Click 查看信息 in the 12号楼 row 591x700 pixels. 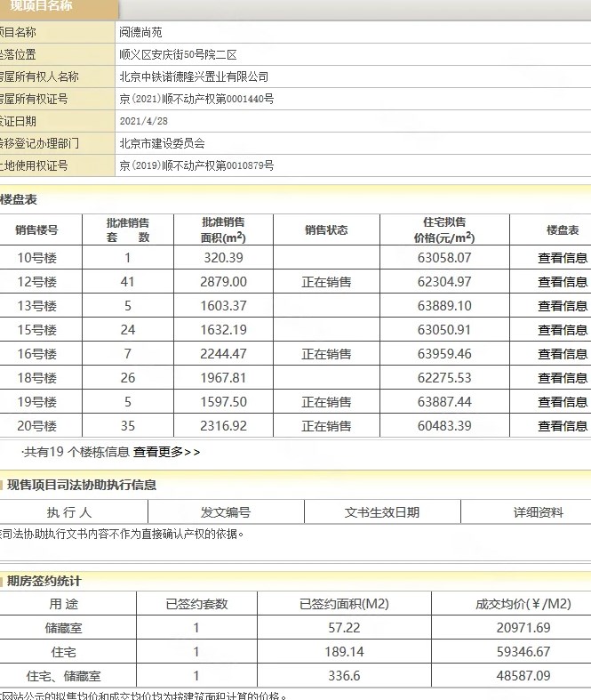[x=562, y=282]
